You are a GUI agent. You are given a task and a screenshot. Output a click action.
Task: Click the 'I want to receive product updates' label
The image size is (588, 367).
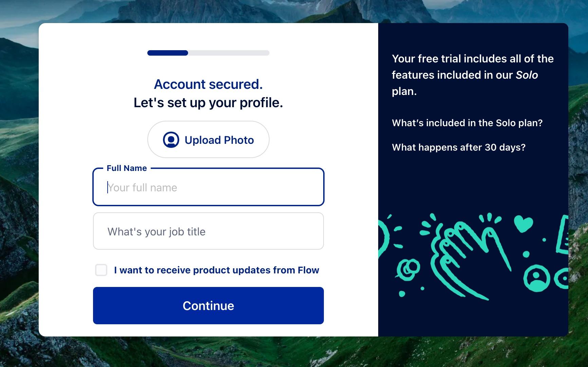pyautogui.click(x=217, y=270)
